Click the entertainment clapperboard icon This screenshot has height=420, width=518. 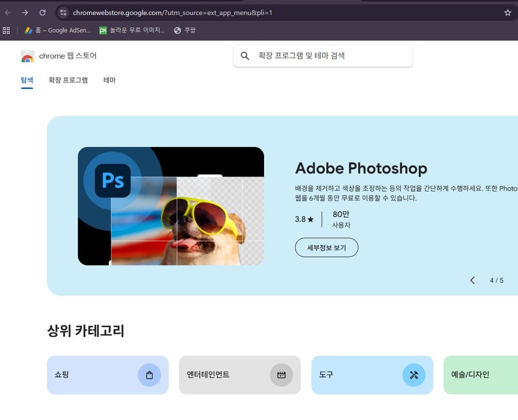281,375
